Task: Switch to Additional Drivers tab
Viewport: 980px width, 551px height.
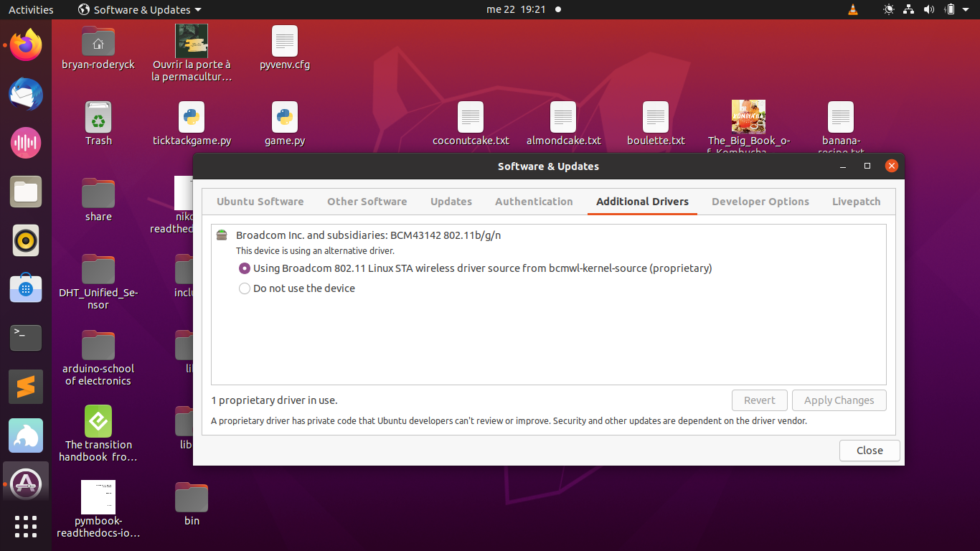Action: pyautogui.click(x=642, y=202)
